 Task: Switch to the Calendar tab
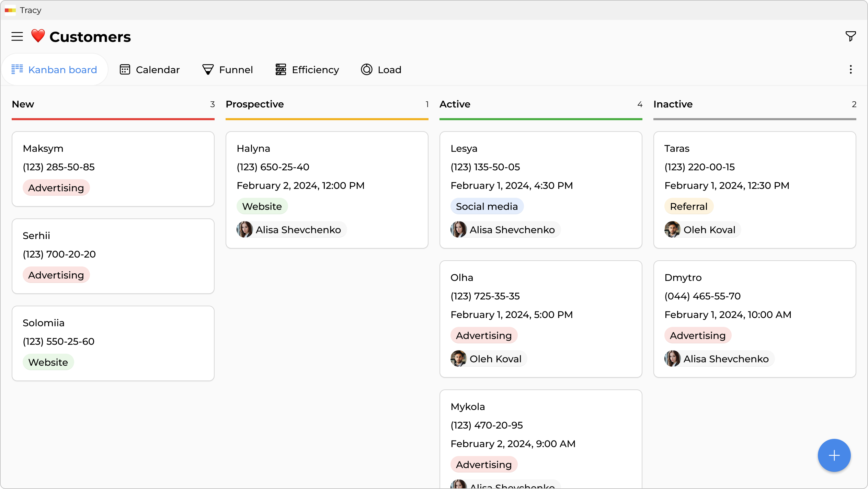[149, 69]
